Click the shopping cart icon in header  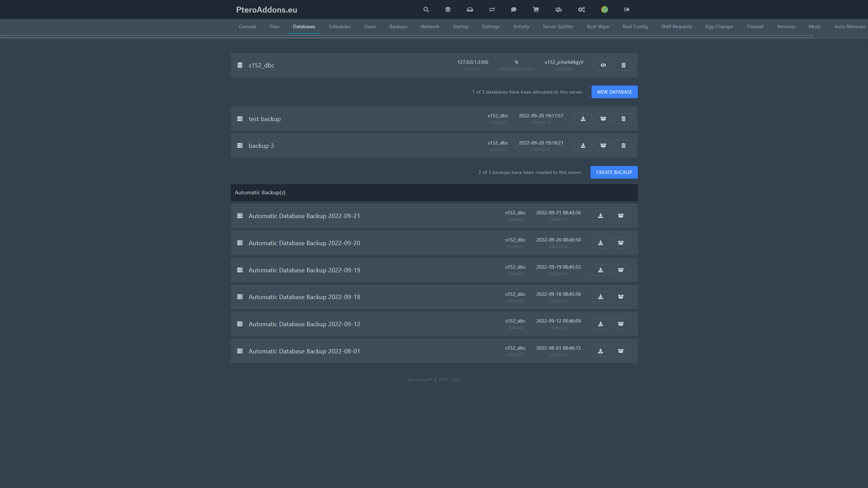(536, 9)
